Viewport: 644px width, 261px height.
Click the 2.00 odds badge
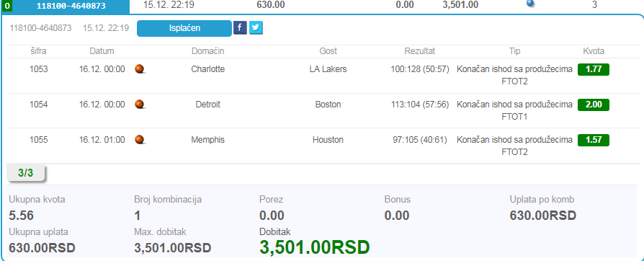(x=594, y=105)
